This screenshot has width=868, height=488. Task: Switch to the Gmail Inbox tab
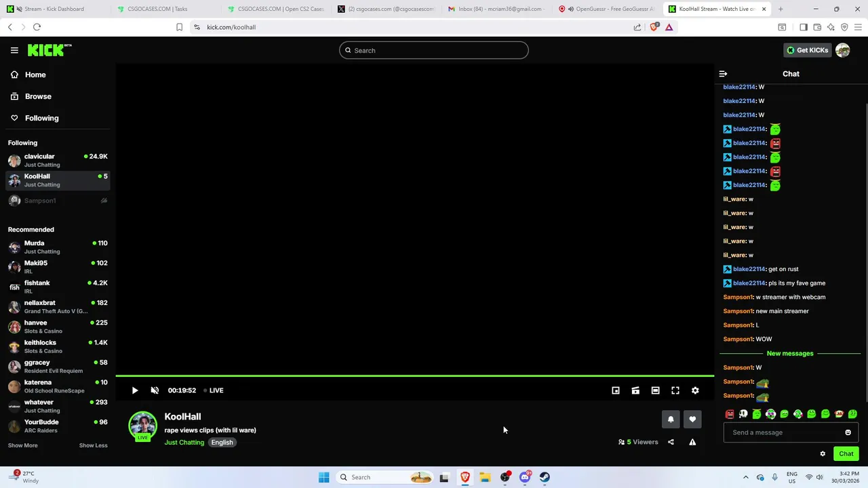[495, 9]
